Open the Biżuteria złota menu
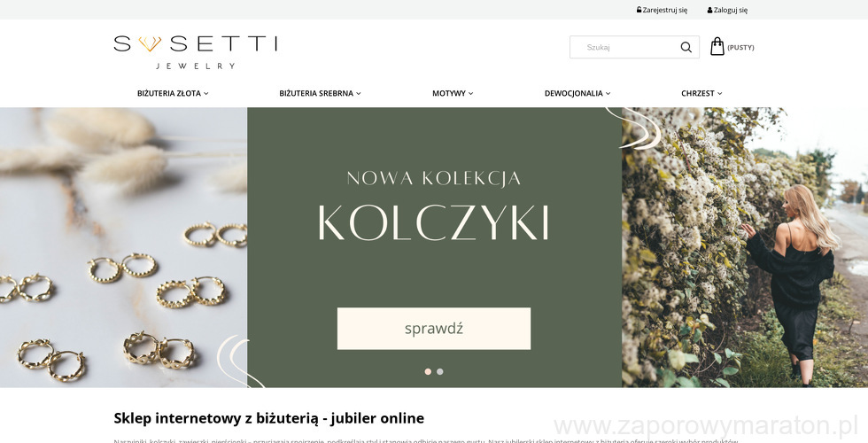This screenshot has width=868, height=443. point(173,93)
